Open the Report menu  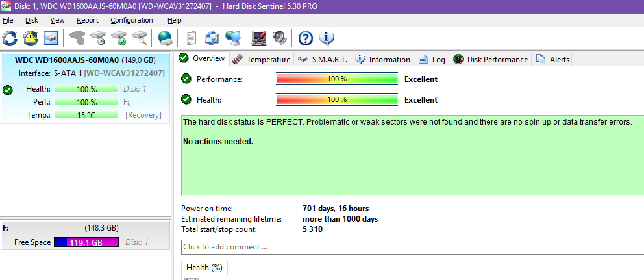pyautogui.click(x=88, y=20)
